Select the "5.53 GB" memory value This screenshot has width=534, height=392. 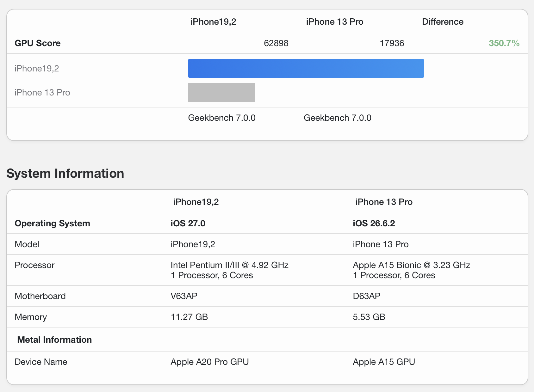(x=369, y=317)
